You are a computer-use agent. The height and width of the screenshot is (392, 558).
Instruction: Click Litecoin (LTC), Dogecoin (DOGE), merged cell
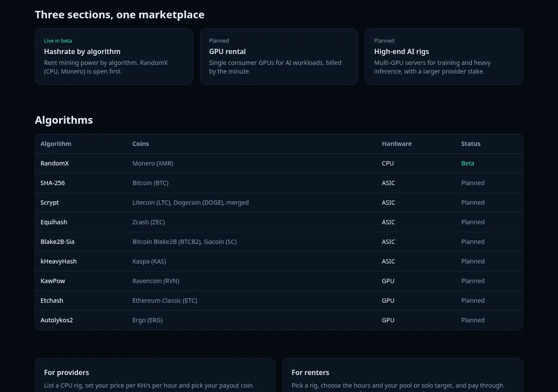[191, 203]
